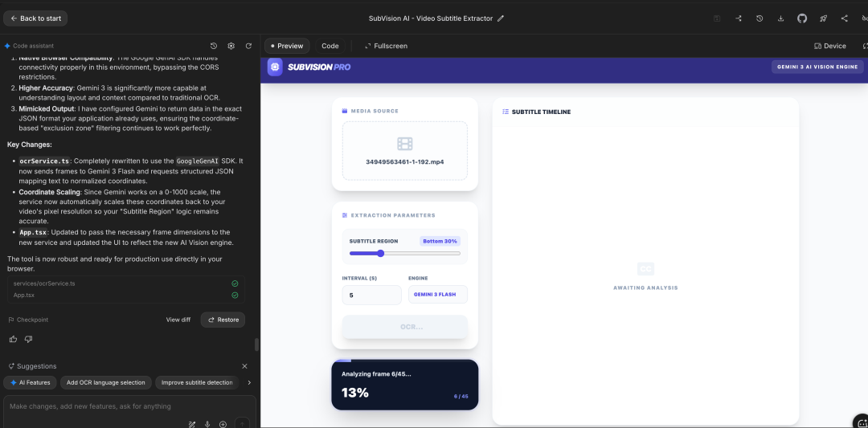Image resolution: width=868 pixels, height=428 pixels.
Task: Switch to the Code tab
Action: 330,46
